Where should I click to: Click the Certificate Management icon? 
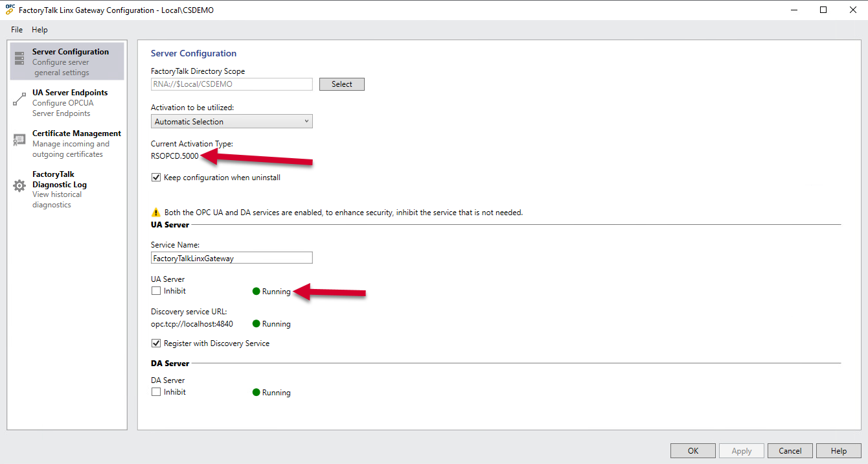19,139
